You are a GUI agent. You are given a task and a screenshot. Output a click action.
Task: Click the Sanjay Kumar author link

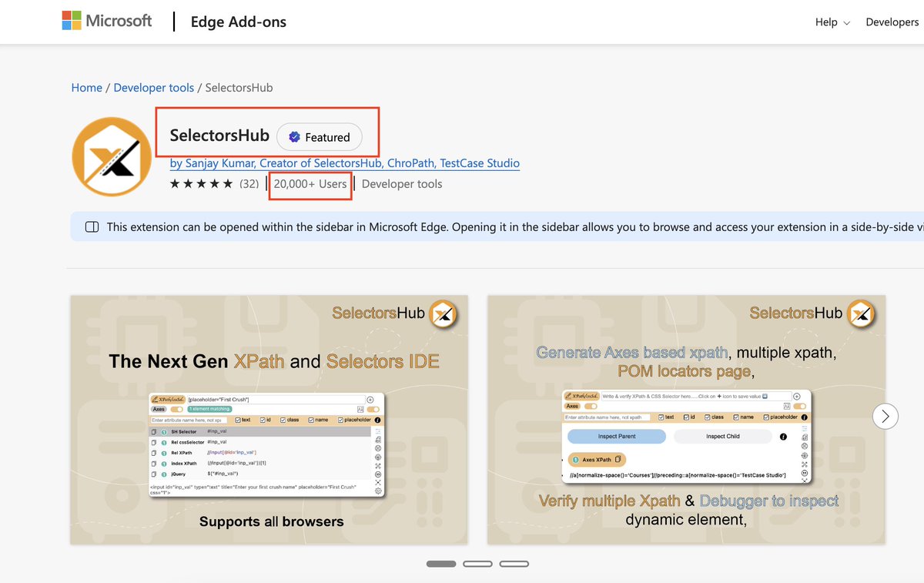click(x=345, y=163)
